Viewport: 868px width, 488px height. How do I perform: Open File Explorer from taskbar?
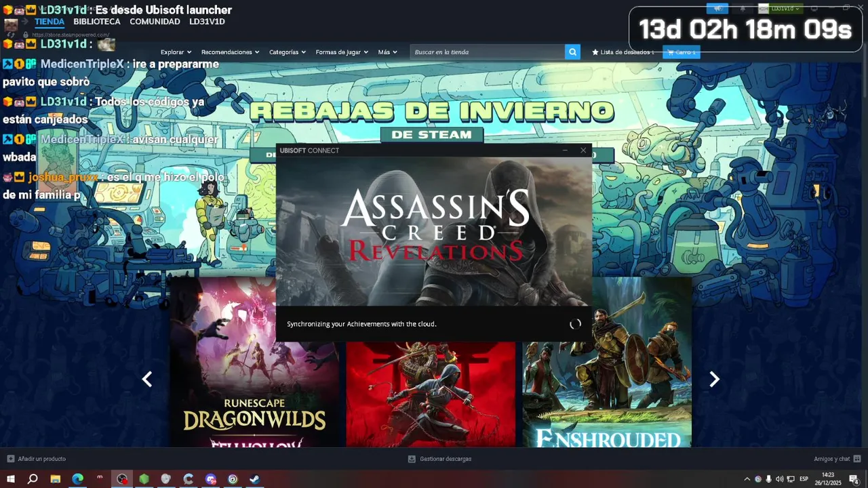[x=56, y=479]
